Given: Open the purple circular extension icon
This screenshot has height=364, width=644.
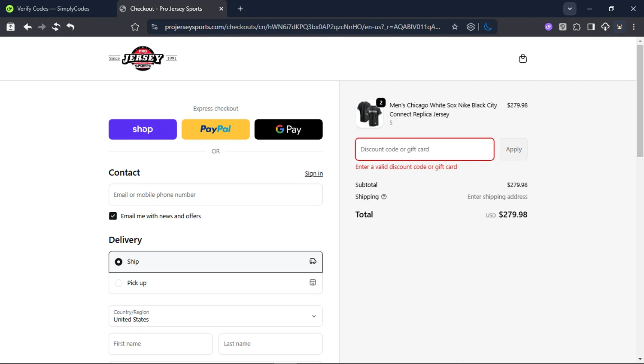Looking at the screenshot, I should click(548, 27).
